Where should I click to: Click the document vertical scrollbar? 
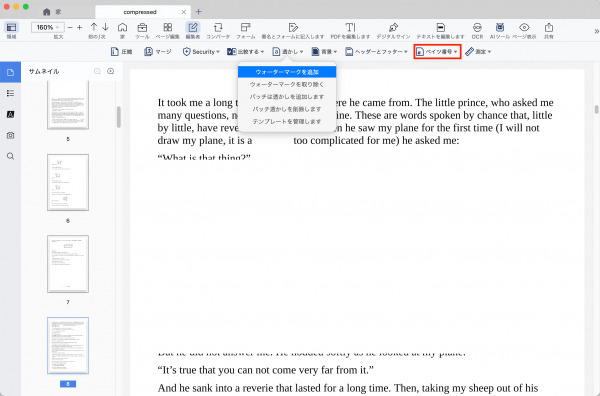(x=597, y=109)
